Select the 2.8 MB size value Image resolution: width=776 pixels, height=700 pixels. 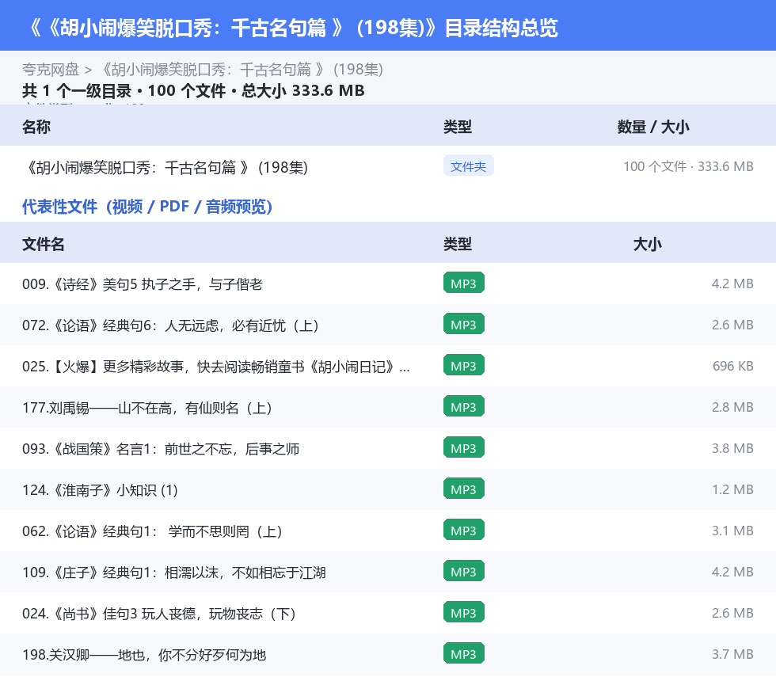tap(732, 407)
